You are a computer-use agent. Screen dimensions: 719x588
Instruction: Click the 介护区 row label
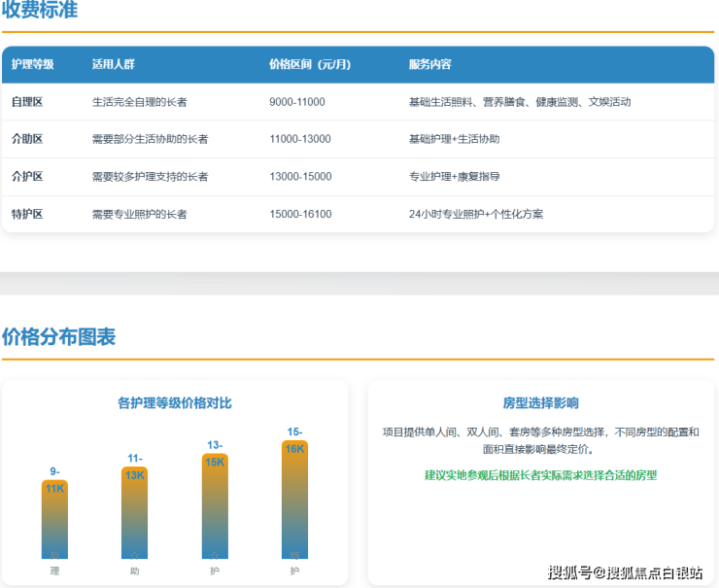pos(27,177)
